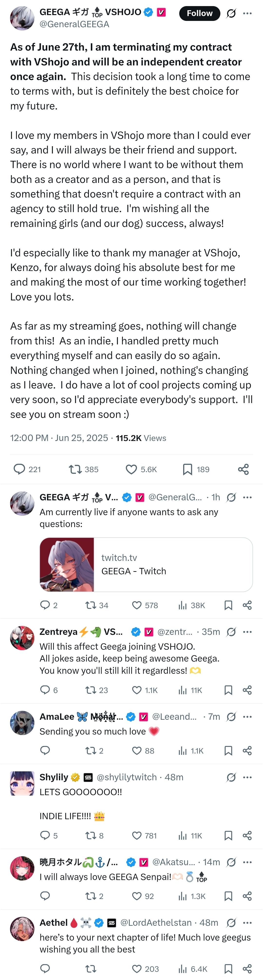
Task: Share the main post
Action: pos(243,469)
